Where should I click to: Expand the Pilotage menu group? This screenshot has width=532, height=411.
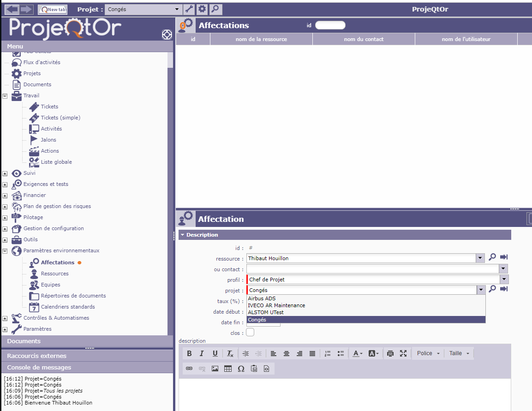(x=5, y=218)
